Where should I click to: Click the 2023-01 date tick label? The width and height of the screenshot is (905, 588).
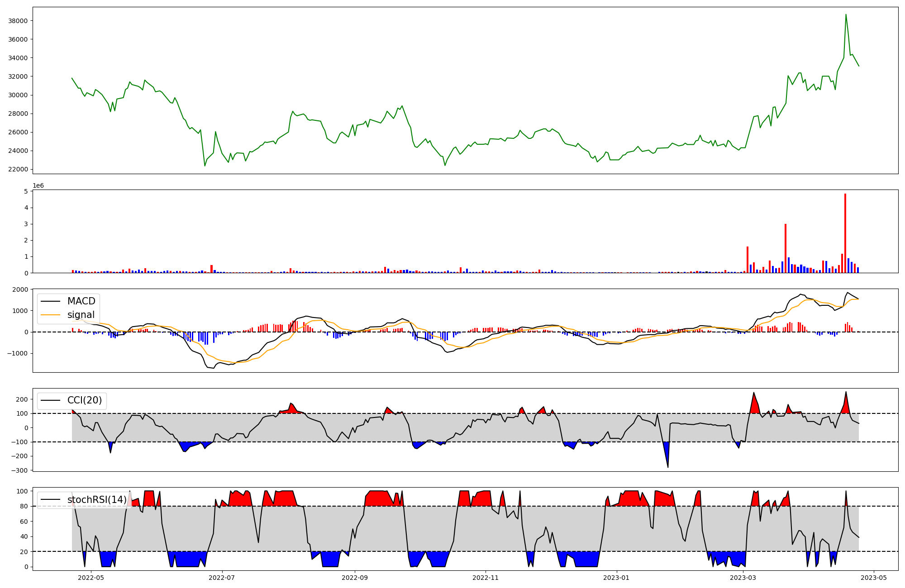[616, 578]
